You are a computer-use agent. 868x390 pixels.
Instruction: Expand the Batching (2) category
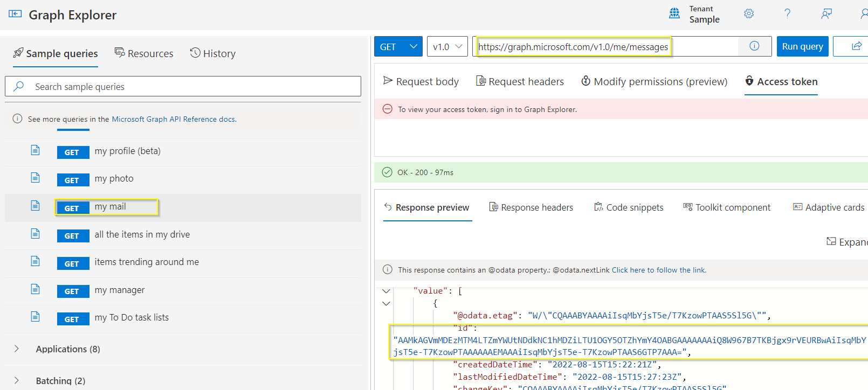(17, 380)
